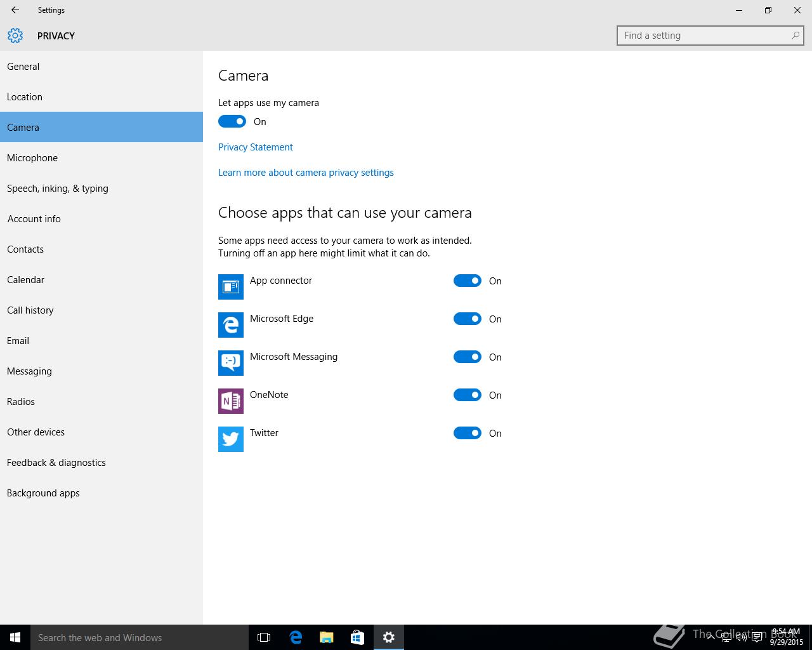Click the search magnifier icon
812x650 pixels.
[x=795, y=36]
